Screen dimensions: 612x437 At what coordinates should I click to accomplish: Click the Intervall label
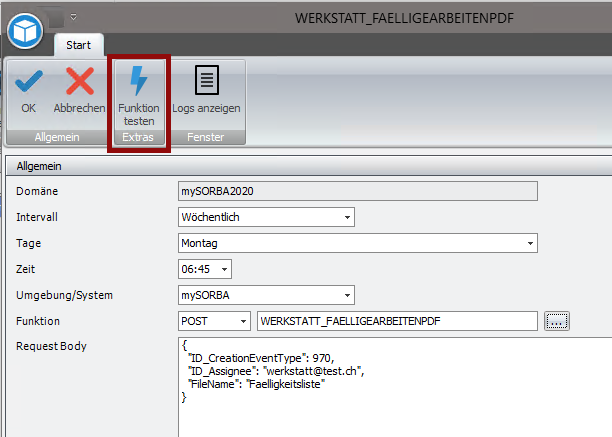pos(37,217)
